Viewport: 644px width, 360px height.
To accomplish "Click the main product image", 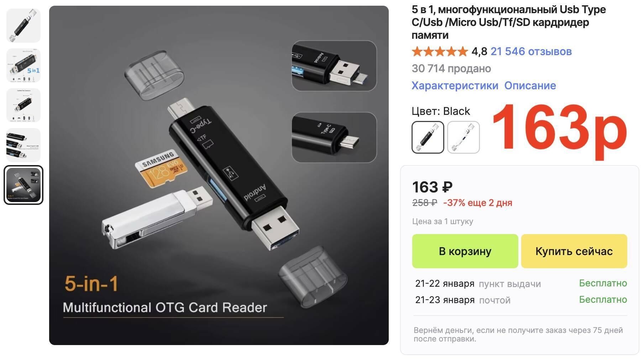I will click(x=219, y=175).
